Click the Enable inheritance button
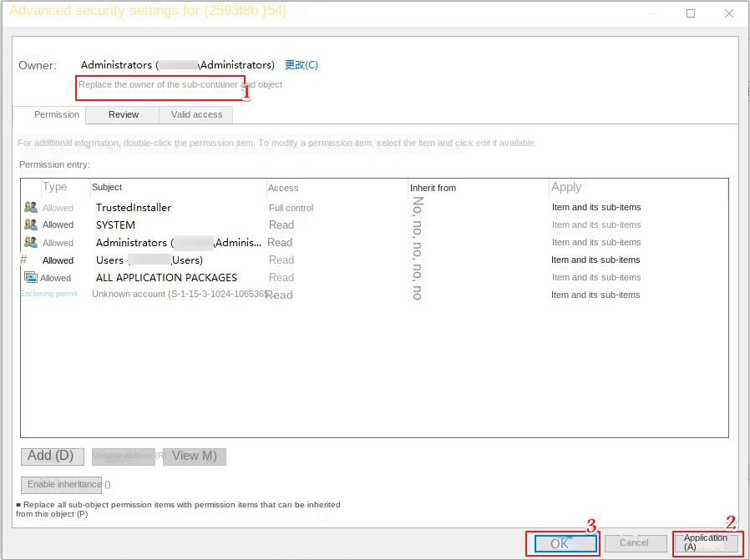This screenshot has width=750, height=560. click(63, 485)
